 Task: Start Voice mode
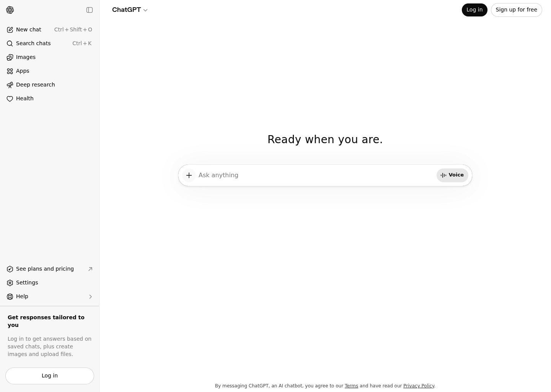pyautogui.click(x=452, y=175)
